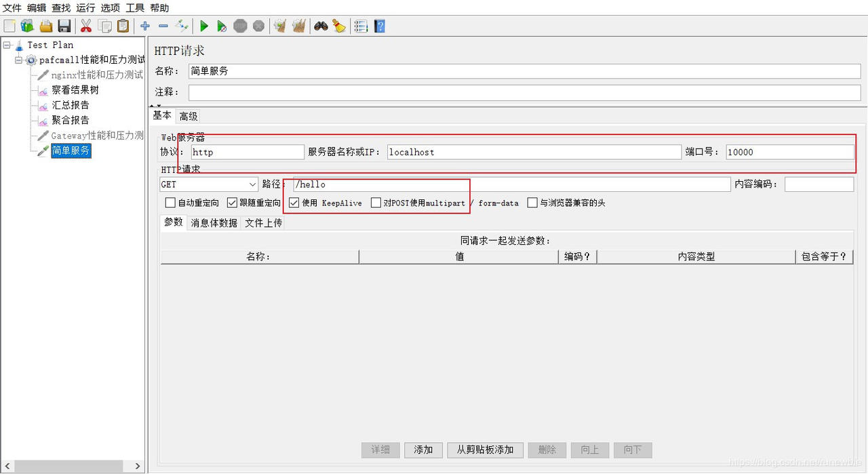Click the 添加 button
Image resolution: width=868 pixels, height=474 pixels.
[x=424, y=450]
